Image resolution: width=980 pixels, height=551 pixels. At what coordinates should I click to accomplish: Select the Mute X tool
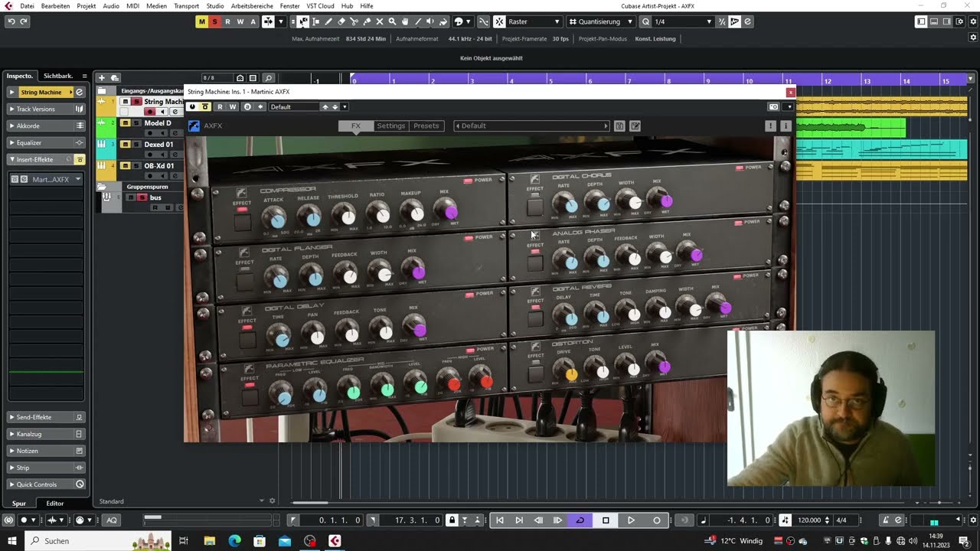click(380, 21)
